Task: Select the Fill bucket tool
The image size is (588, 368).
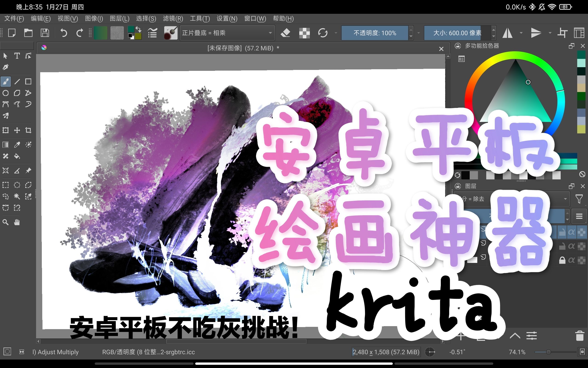Action: (x=17, y=156)
